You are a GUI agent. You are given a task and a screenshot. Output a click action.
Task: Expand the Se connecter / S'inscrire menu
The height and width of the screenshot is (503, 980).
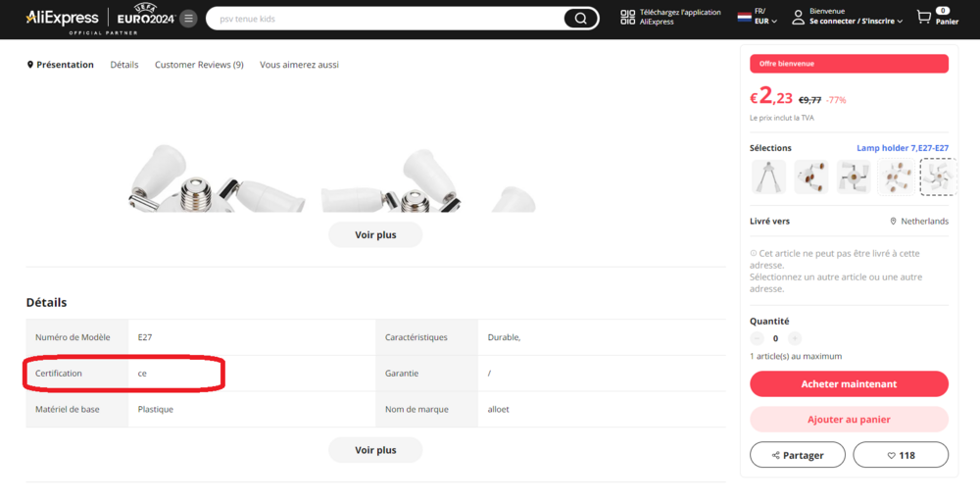[856, 22]
